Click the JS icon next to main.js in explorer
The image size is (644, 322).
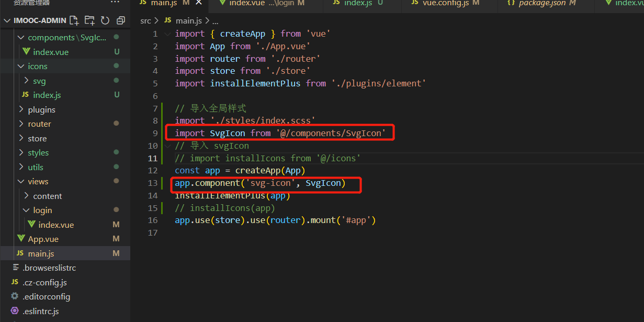click(x=20, y=253)
